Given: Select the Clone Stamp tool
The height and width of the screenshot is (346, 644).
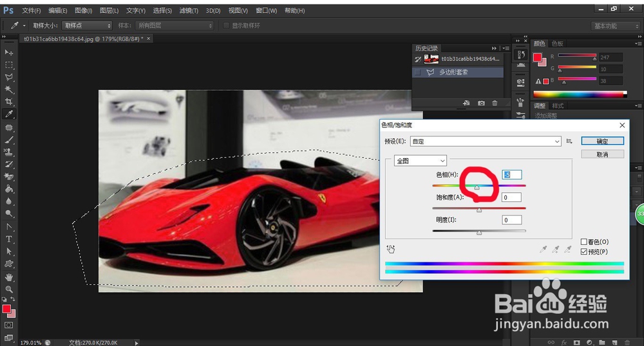Looking at the screenshot, I should tap(8, 152).
